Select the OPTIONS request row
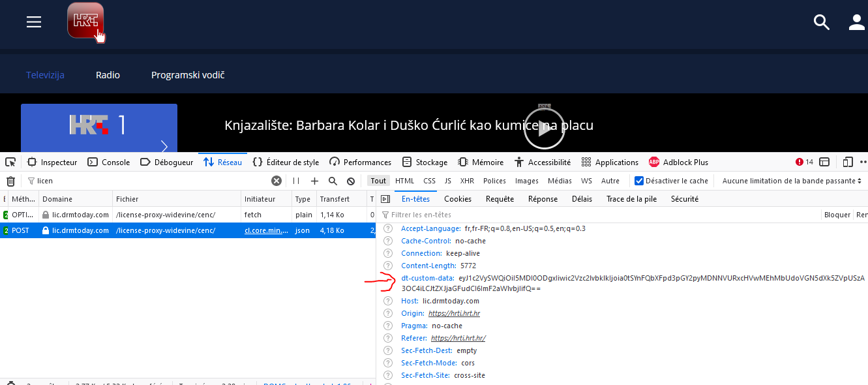Viewport: 868px width, 385px height. (x=188, y=214)
